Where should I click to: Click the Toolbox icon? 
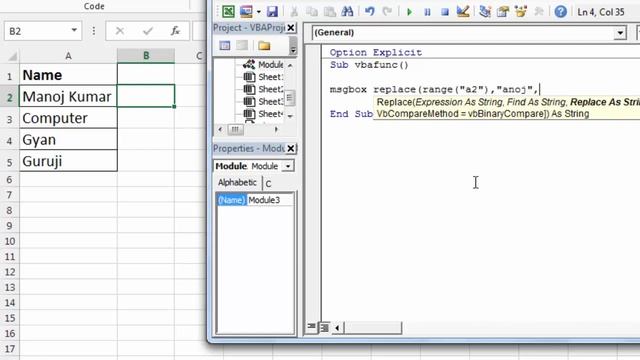pyautogui.click(x=539, y=11)
